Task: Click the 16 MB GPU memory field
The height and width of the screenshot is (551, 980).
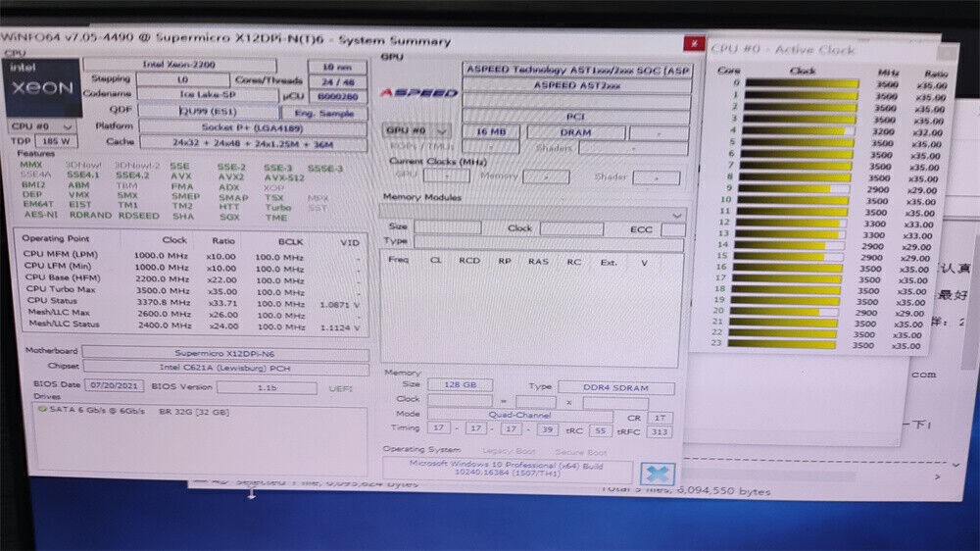Action: pos(491,132)
